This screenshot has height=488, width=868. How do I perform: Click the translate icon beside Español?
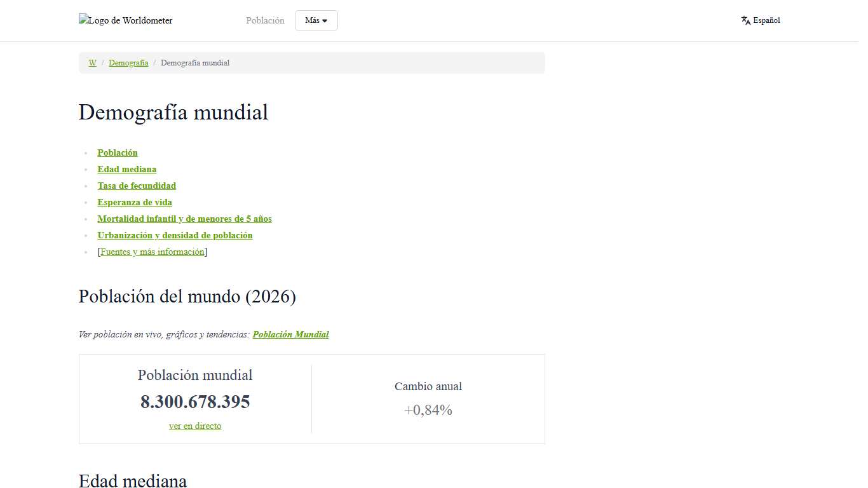[746, 20]
